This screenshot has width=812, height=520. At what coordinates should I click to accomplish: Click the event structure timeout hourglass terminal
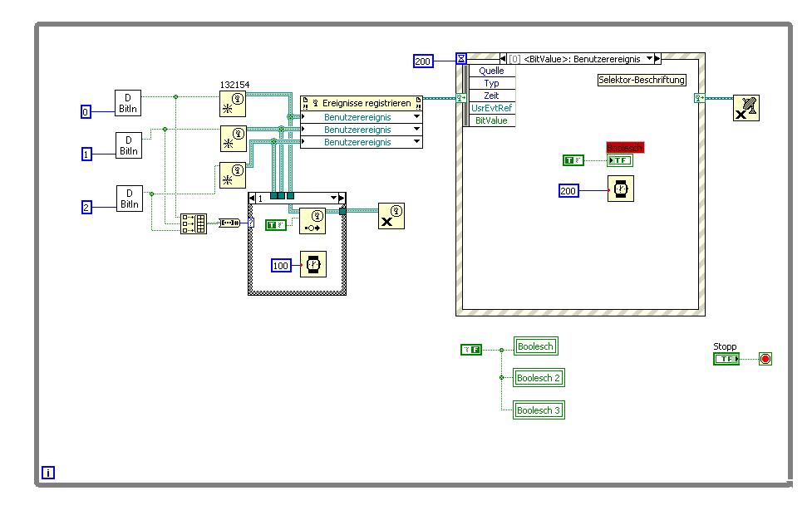coord(461,58)
